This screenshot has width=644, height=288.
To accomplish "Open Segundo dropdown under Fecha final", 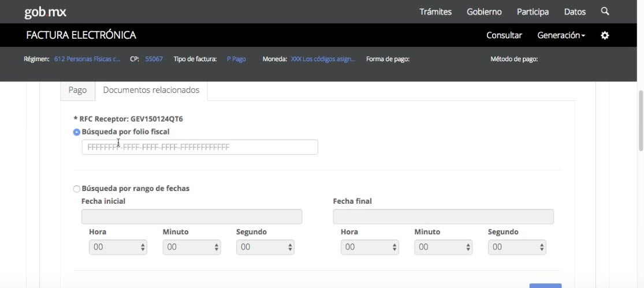I will coord(517,247).
